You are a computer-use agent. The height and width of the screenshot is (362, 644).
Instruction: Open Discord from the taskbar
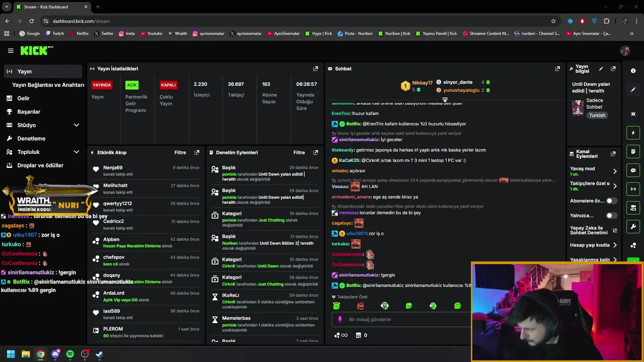(x=55, y=354)
